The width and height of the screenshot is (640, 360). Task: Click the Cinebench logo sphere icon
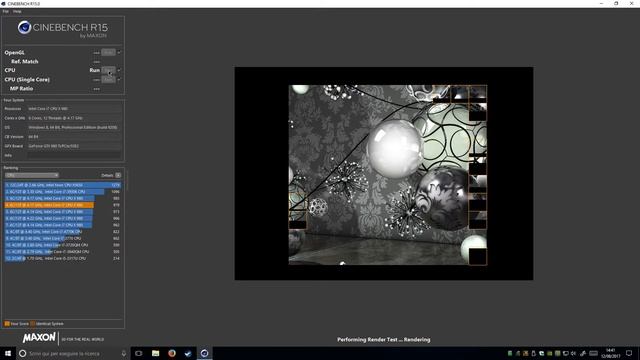point(24,27)
